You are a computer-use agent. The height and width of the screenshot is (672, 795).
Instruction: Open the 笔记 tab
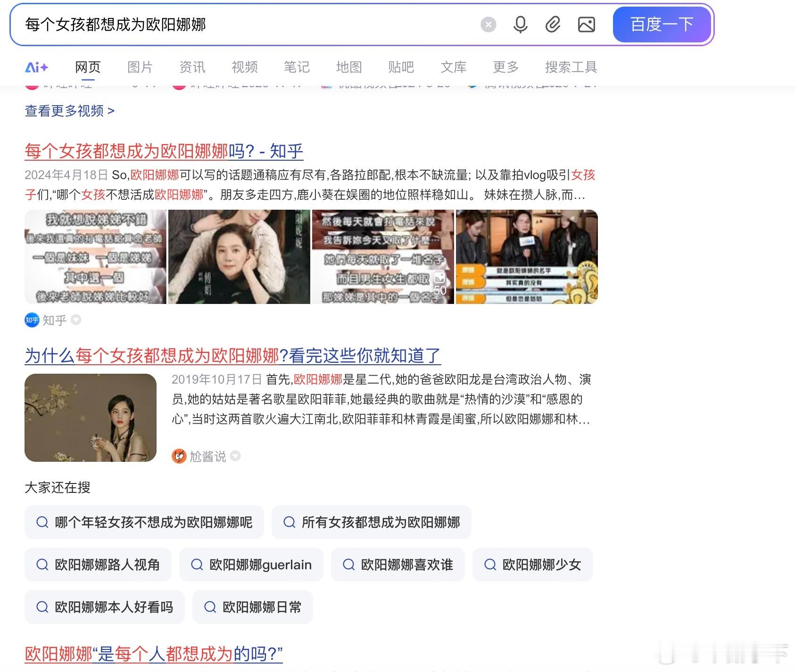click(x=297, y=67)
